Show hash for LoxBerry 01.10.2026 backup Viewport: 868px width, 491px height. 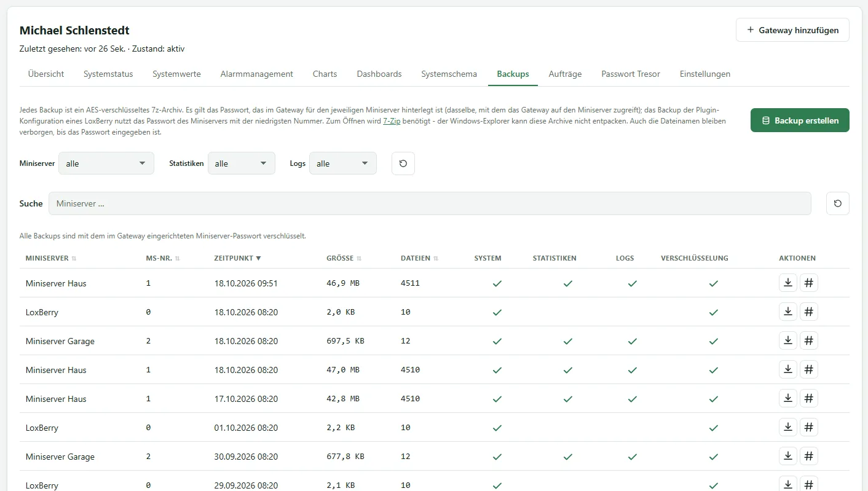click(809, 427)
